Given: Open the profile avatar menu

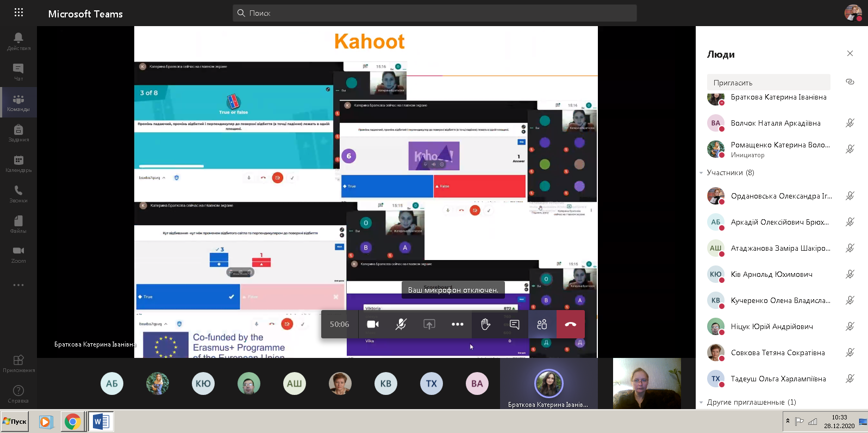Looking at the screenshot, I should 853,13.
